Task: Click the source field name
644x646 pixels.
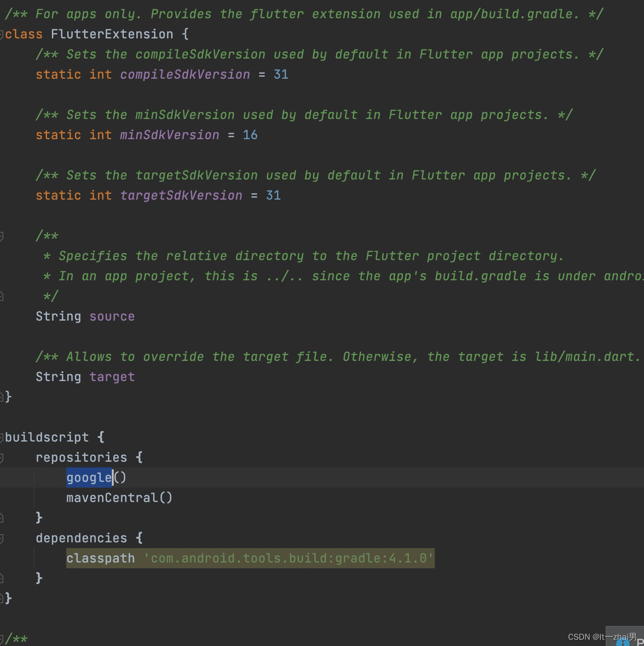Action: point(112,316)
